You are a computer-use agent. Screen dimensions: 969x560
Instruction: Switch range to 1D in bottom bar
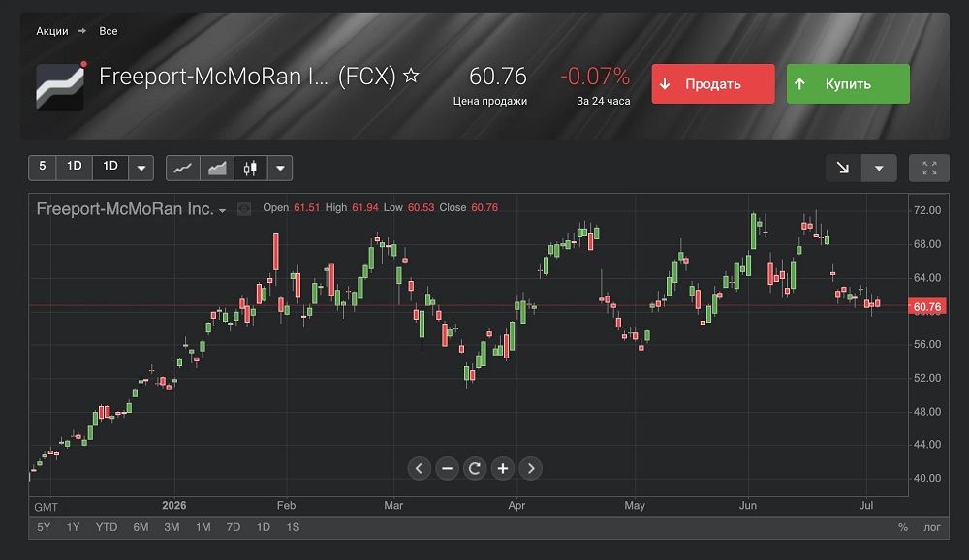click(264, 527)
